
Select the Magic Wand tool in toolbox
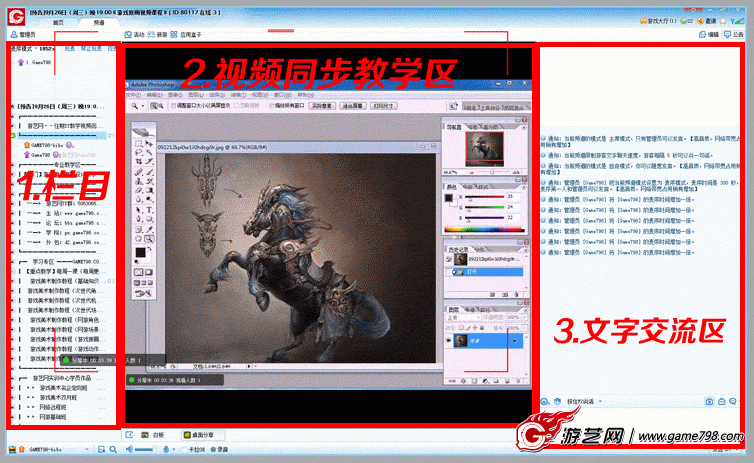[149, 152]
